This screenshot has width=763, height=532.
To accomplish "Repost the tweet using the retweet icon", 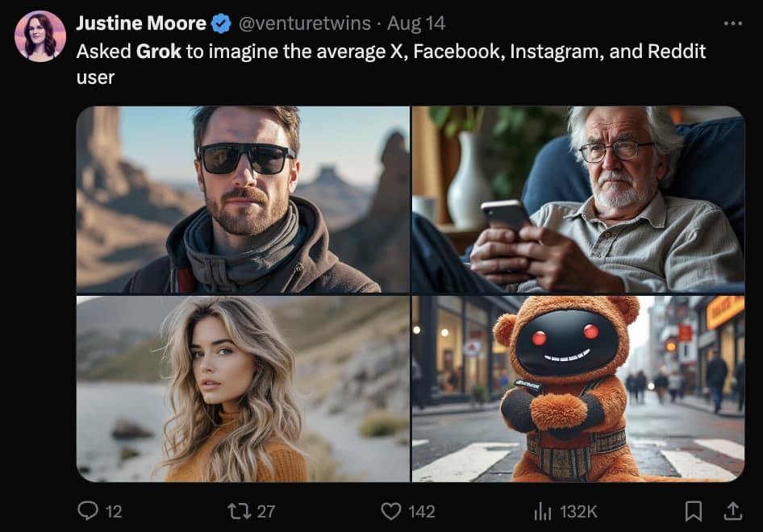I will point(239,510).
